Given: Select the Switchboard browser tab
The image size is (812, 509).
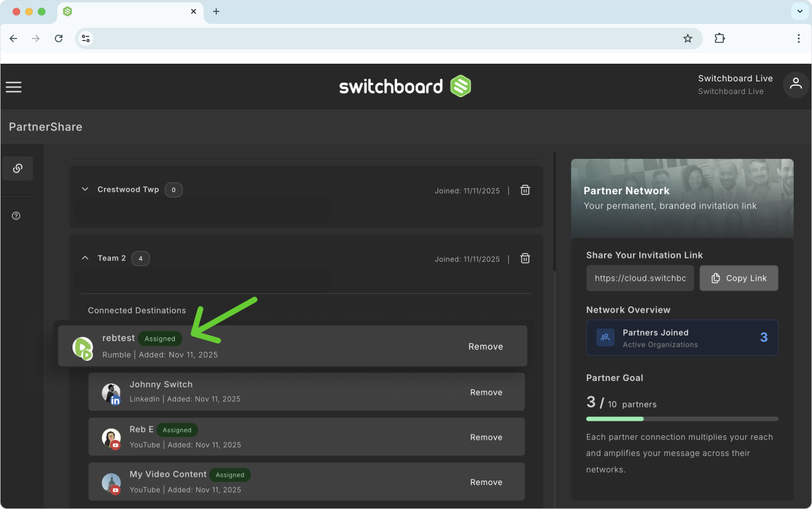Looking at the screenshot, I should pos(130,12).
